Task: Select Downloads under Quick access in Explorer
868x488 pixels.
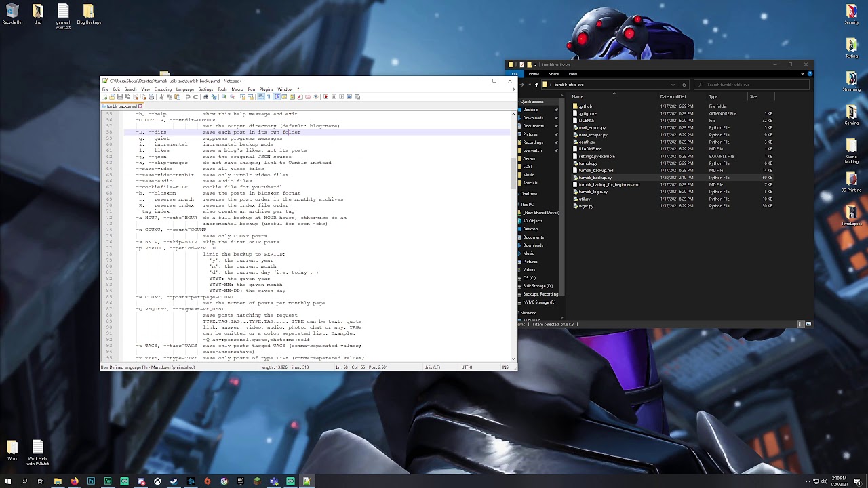Action: coord(532,118)
